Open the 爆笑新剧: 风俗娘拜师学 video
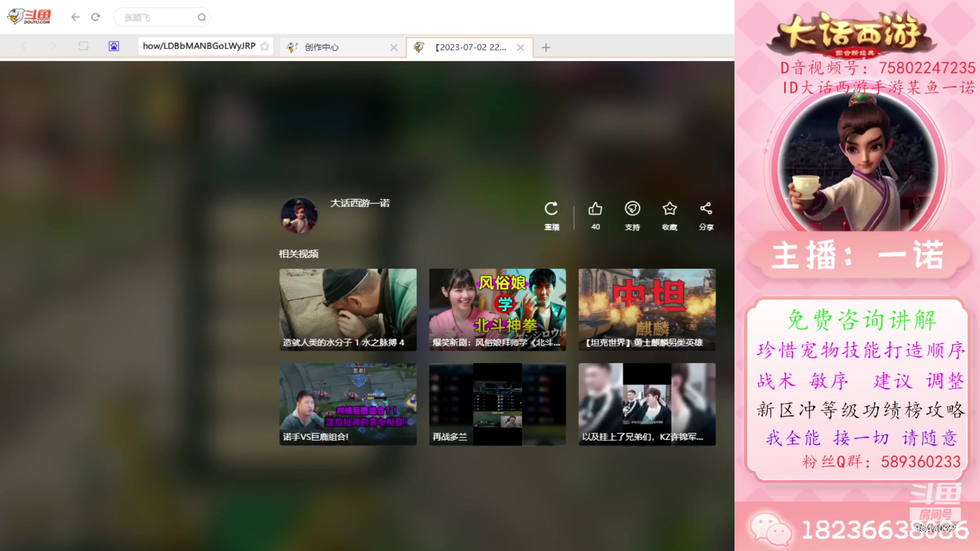Screen dimensions: 980x551 (x=498, y=310)
